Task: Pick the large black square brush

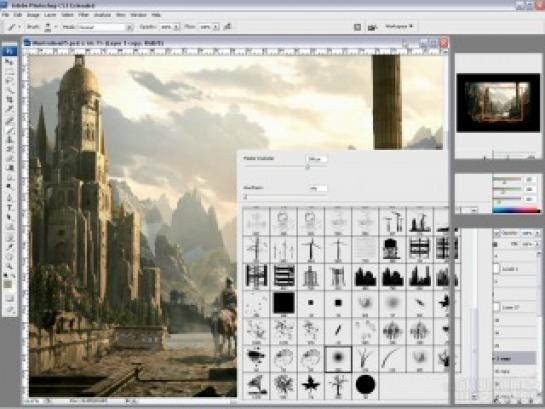Action: coord(284,303)
